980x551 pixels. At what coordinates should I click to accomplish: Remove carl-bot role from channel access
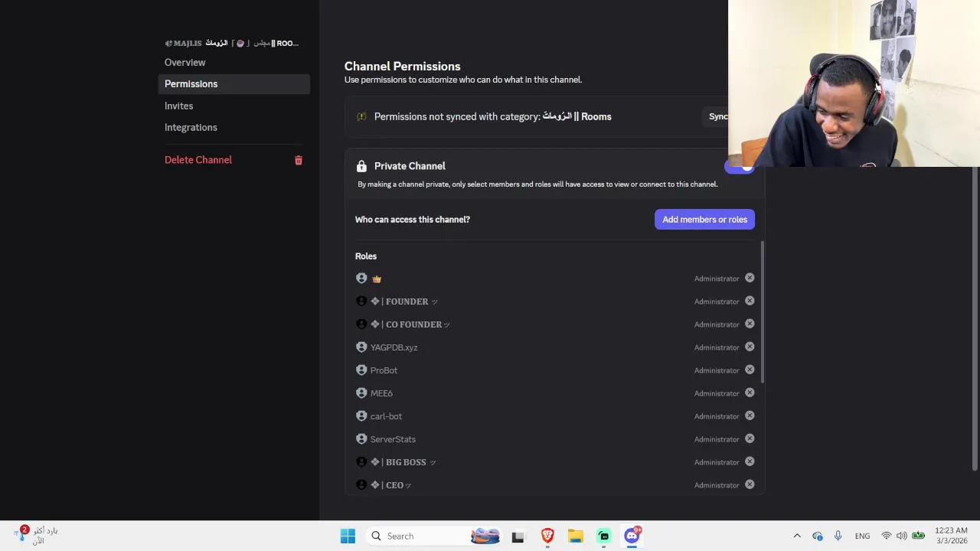point(750,416)
